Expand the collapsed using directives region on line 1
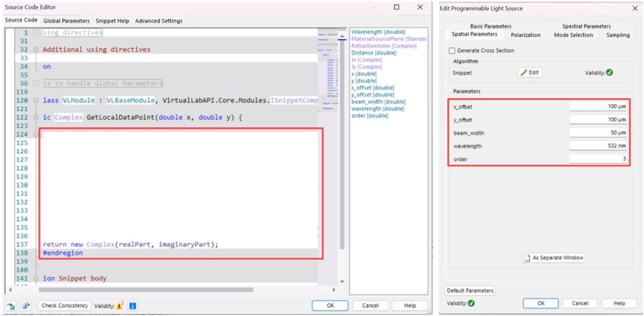This screenshot has width=644, height=316. pyautogui.click(x=36, y=32)
